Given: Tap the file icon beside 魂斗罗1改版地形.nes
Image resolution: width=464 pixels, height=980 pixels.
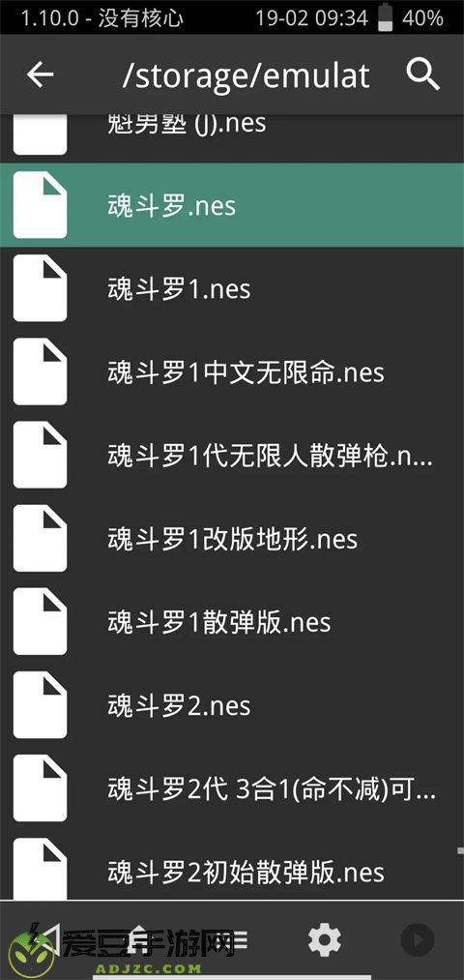Looking at the screenshot, I should click(40, 539).
